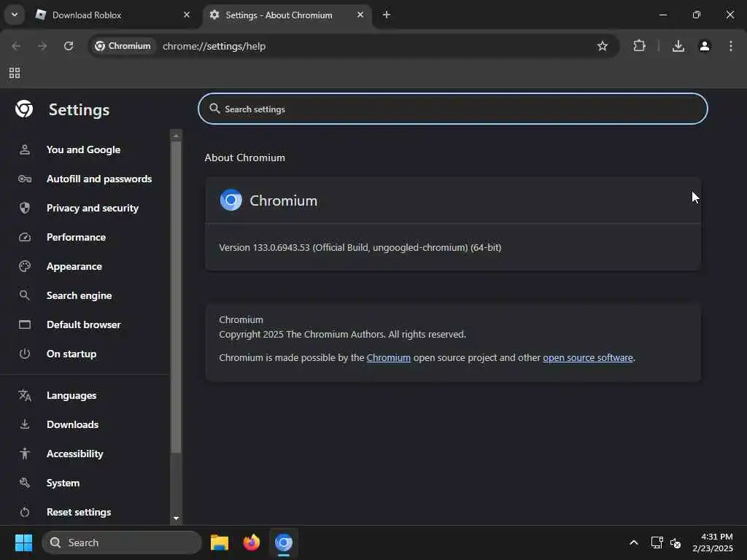
Task: Open Accessibility settings
Action: (75, 454)
